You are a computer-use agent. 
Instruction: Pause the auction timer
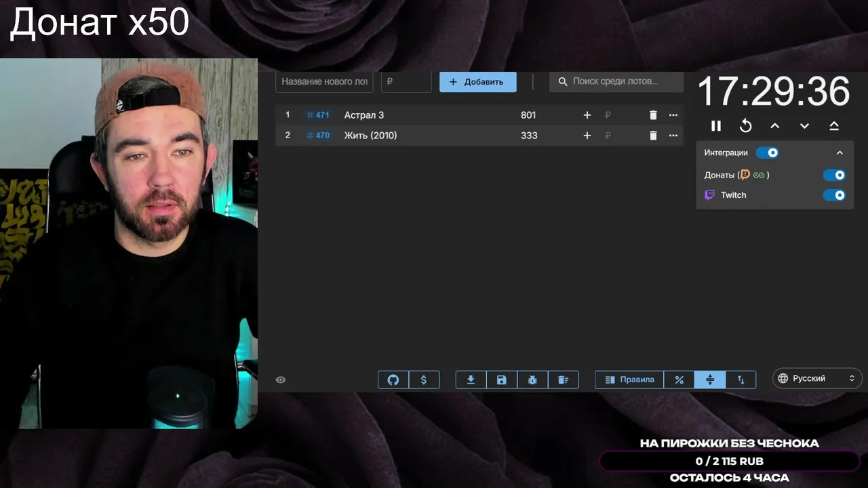[x=716, y=125]
